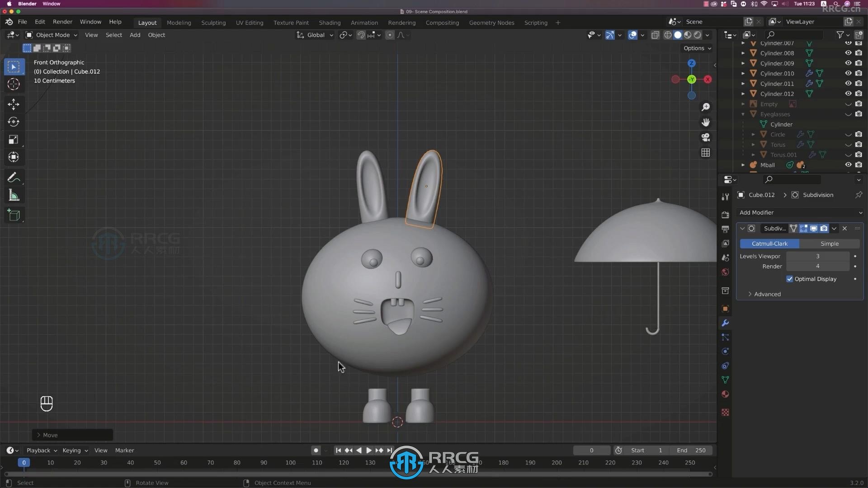Select the Modifier Properties wrench icon
The image size is (868, 488).
(x=726, y=323)
